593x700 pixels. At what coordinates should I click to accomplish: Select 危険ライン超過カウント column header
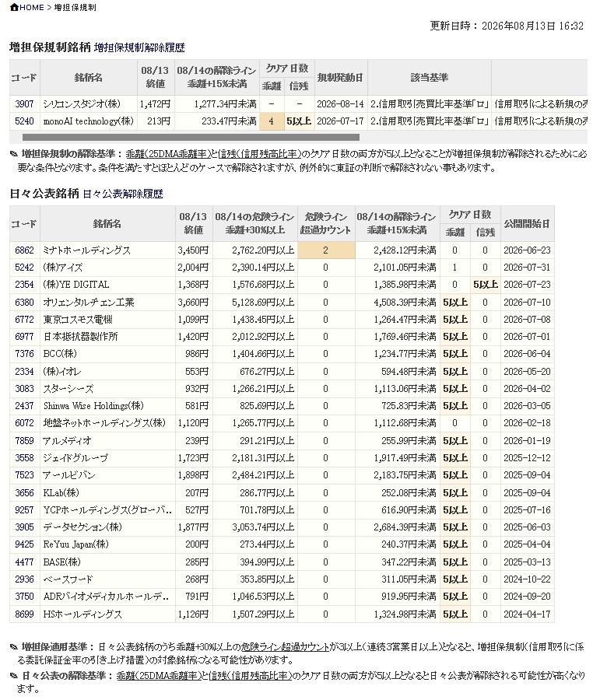pyautogui.click(x=325, y=224)
